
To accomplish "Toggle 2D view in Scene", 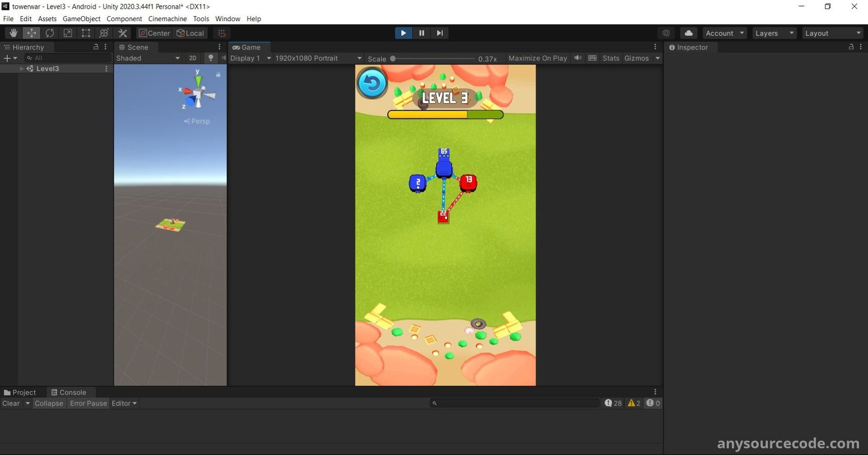I will (193, 58).
